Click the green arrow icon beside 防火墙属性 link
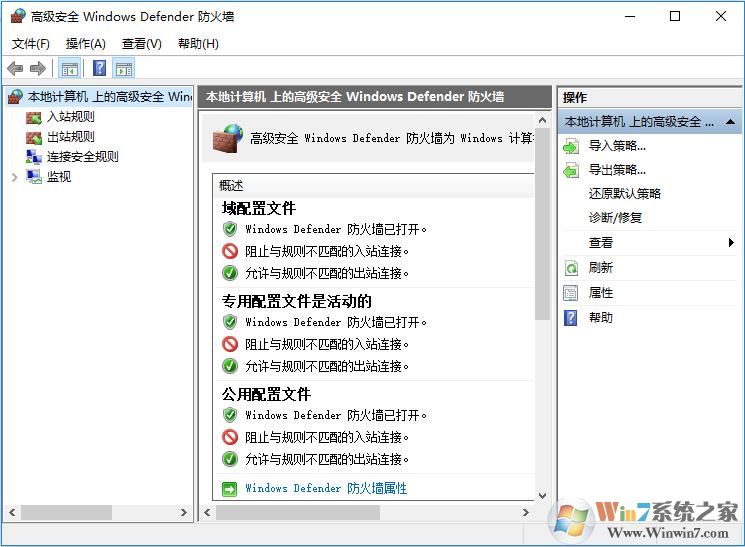Viewport: 745px width, 547px height. coord(229,489)
